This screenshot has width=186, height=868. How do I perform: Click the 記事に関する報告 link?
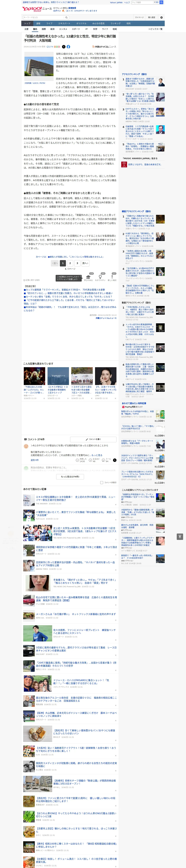tap(31, 280)
